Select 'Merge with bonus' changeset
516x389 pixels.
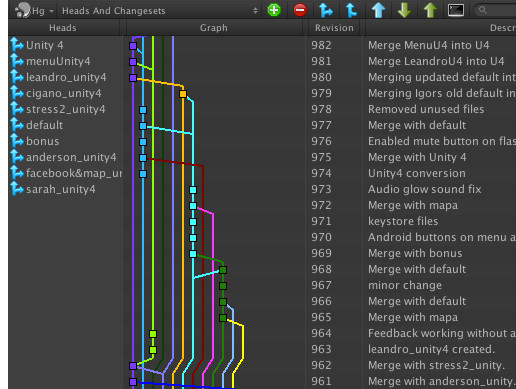[415, 253]
